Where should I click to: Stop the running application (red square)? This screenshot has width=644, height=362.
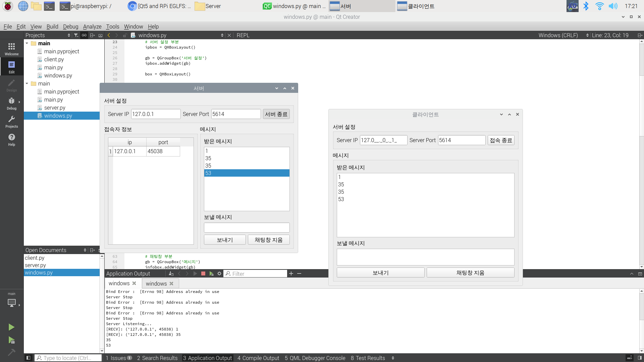(x=203, y=274)
